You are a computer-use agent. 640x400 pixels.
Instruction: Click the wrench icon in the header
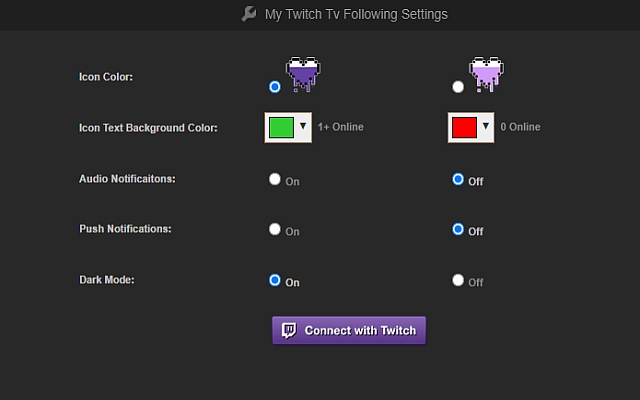tap(249, 14)
